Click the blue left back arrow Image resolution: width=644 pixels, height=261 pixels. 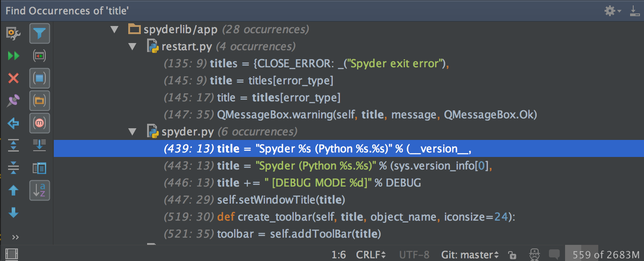pyautogui.click(x=13, y=123)
